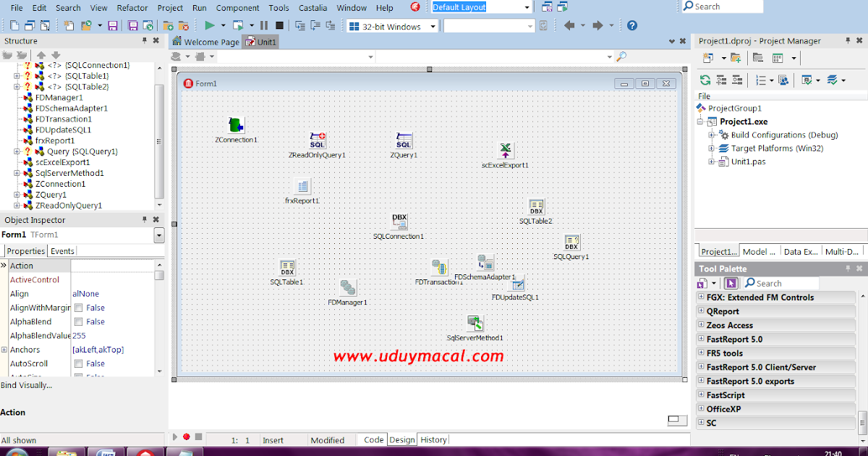868x456 pixels.
Task: Click the Bind Visually... link
Action: point(26,385)
